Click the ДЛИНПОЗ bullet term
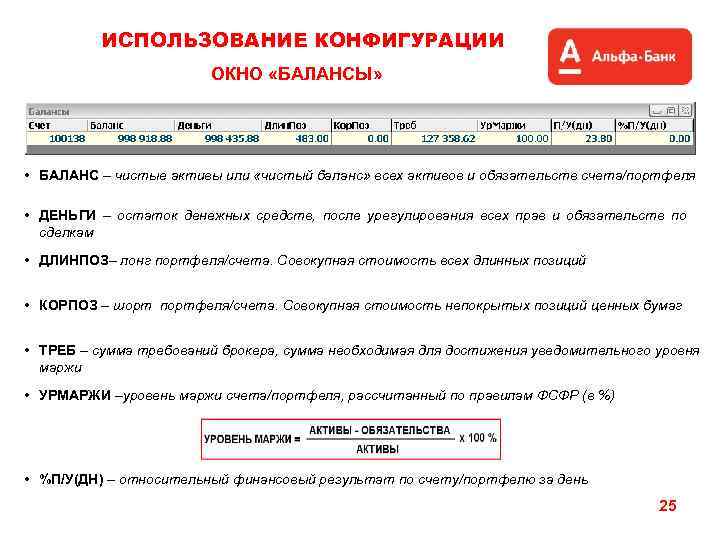 73,260
